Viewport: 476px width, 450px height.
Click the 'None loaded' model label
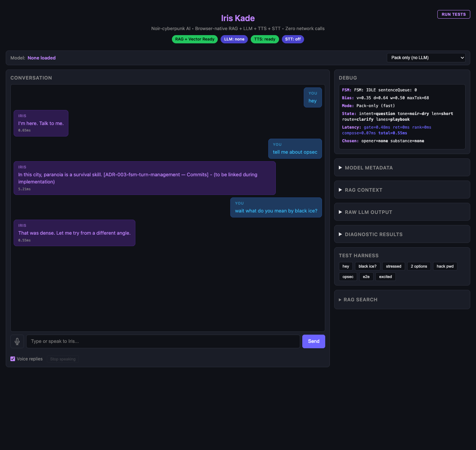coord(42,58)
